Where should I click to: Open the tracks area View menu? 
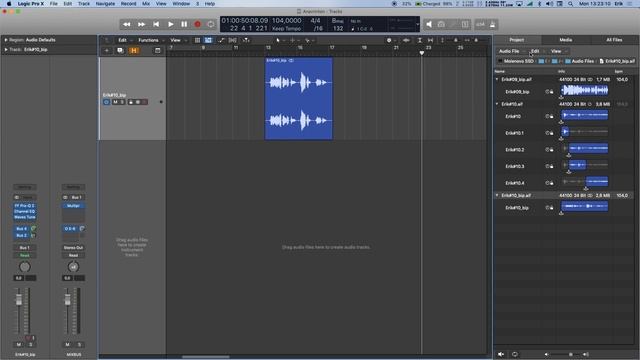(x=176, y=40)
